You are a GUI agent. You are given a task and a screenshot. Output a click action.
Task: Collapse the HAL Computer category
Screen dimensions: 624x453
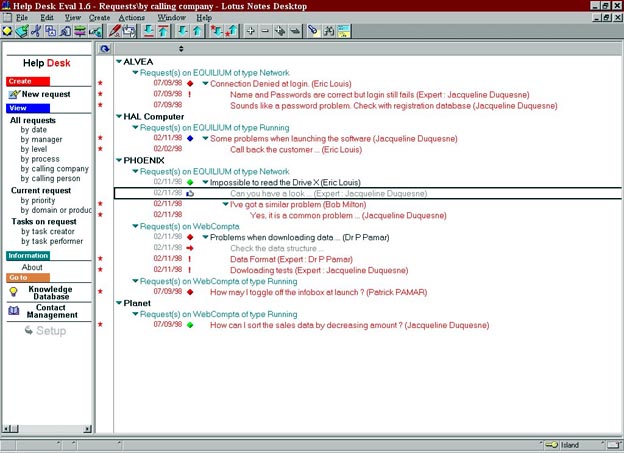[119, 117]
